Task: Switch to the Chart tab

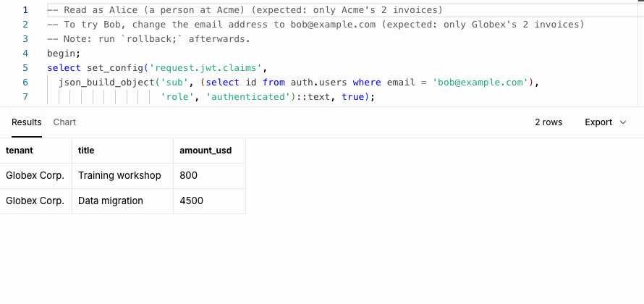Action: (64, 122)
